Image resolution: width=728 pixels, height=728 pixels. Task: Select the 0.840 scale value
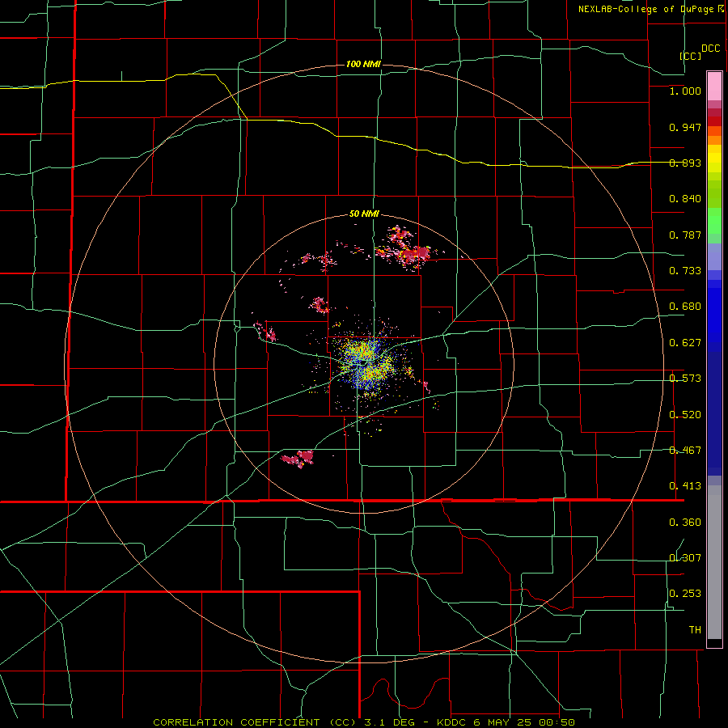tap(685, 199)
